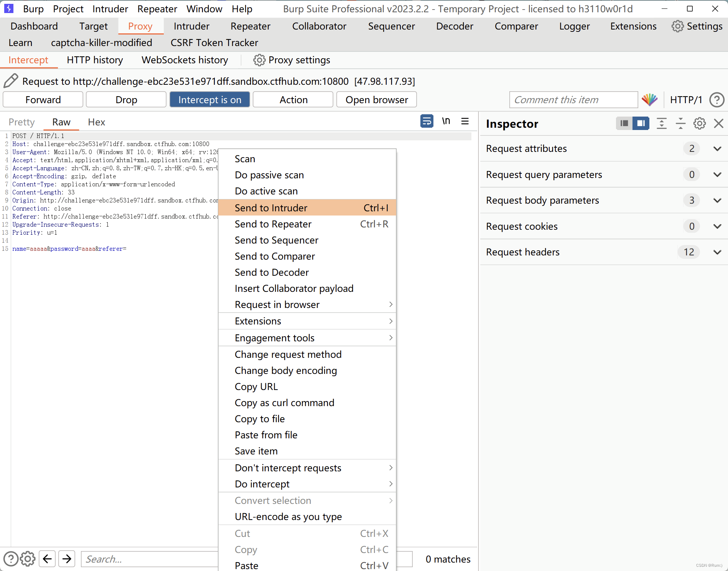Open search settings gear at bottom left
The width and height of the screenshot is (728, 571).
(28, 559)
